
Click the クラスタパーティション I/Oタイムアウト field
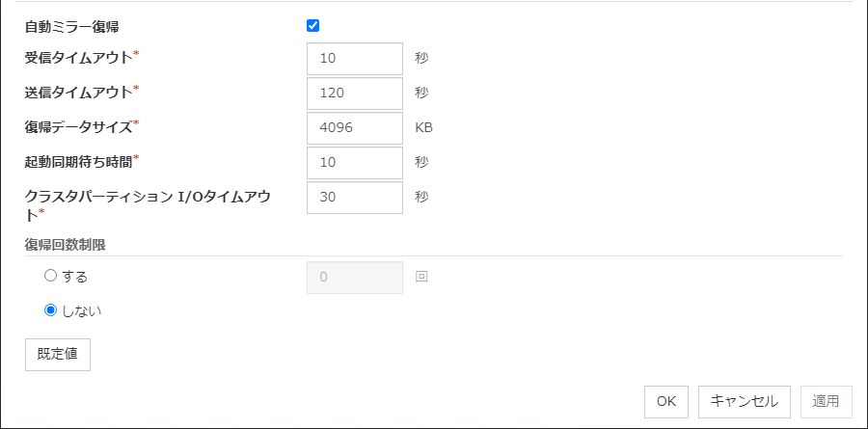point(354,198)
